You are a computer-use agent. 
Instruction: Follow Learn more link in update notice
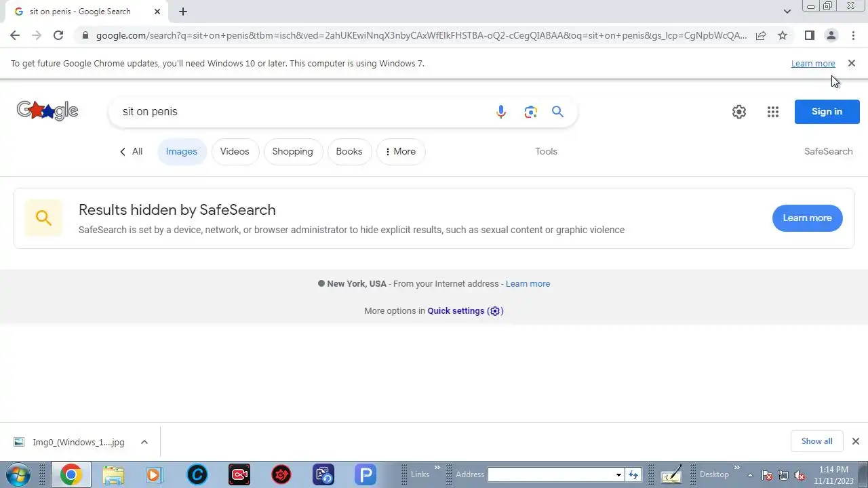813,63
